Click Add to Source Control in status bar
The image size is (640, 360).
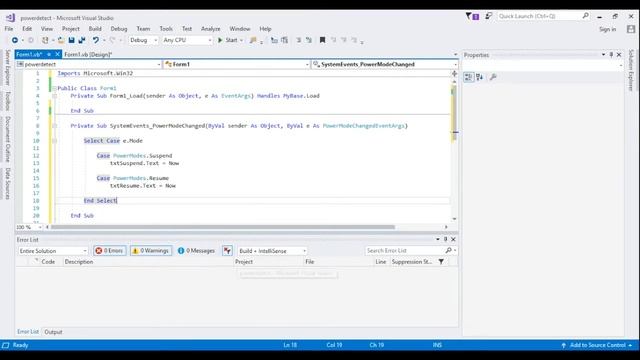tap(598, 345)
